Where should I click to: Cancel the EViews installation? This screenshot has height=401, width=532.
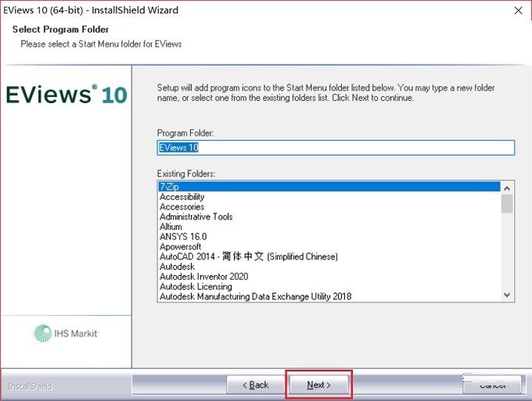click(492, 385)
